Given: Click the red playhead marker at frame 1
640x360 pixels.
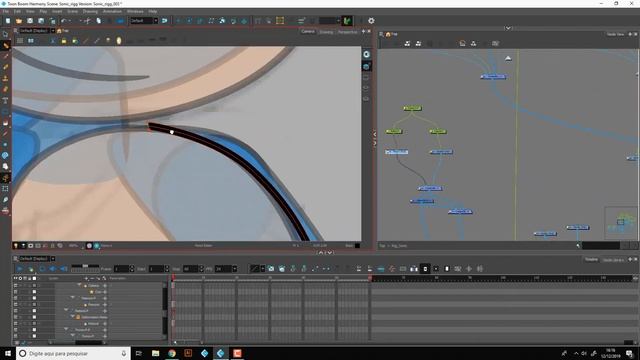Looking at the screenshot, I should [173, 278].
